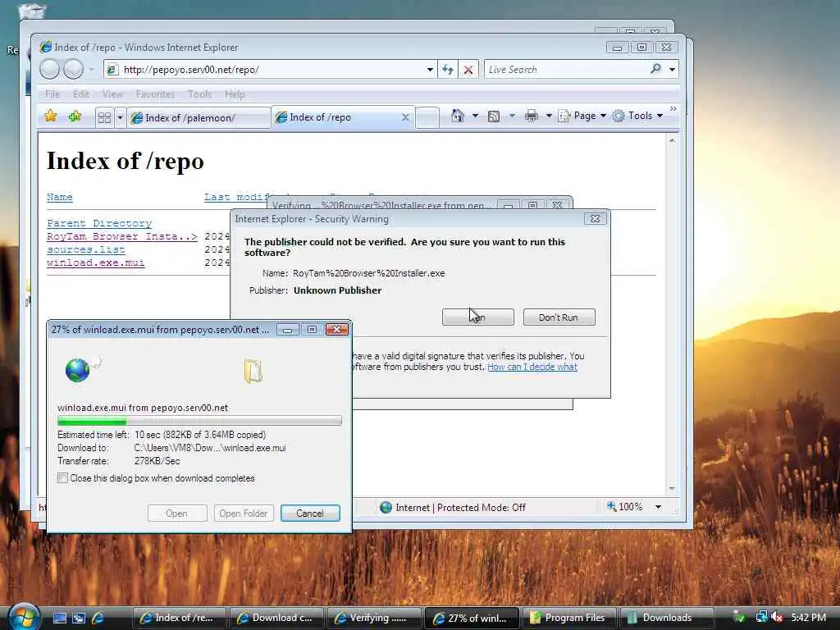Click the Print icon
This screenshot has width=840, height=630.
pyautogui.click(x=532, y=116)
